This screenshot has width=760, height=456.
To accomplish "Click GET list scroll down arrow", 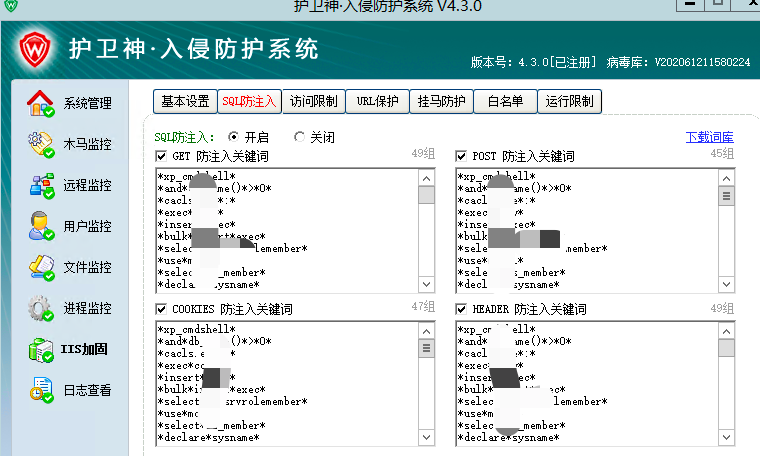I will tap(427, 284).
